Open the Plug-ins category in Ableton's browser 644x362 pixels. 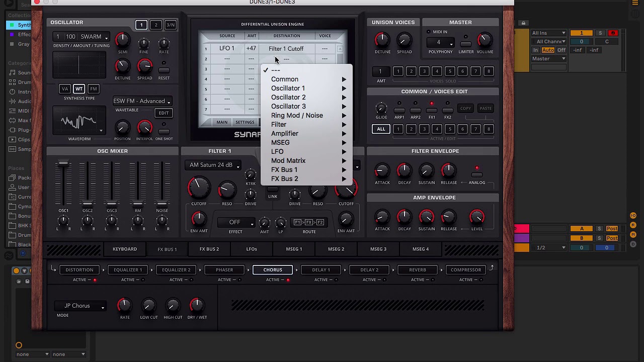pyautogui.click(x=20, y=130)
